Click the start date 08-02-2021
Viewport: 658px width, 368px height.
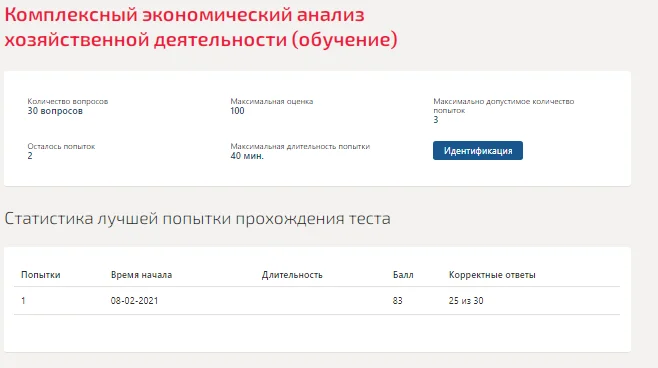pos(134,301)
